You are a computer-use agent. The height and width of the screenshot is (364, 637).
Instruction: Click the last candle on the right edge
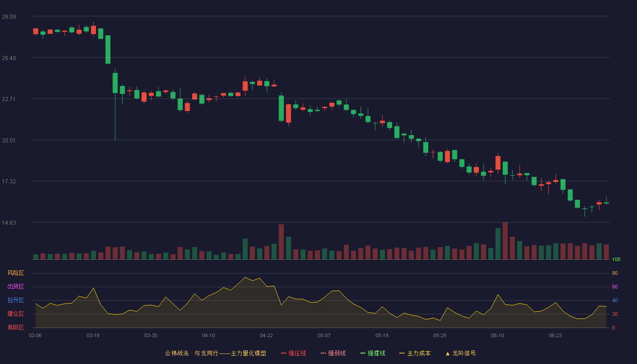tap(606, 202)
